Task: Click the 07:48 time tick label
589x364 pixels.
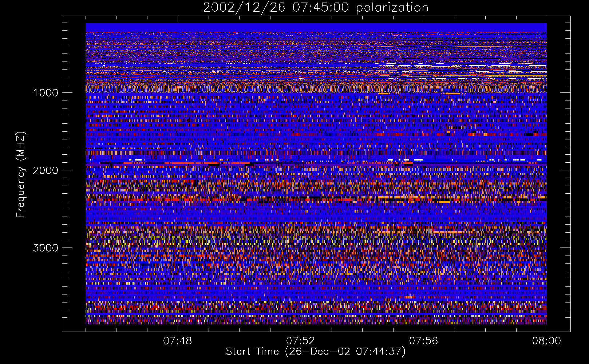Action: (178, 341)
